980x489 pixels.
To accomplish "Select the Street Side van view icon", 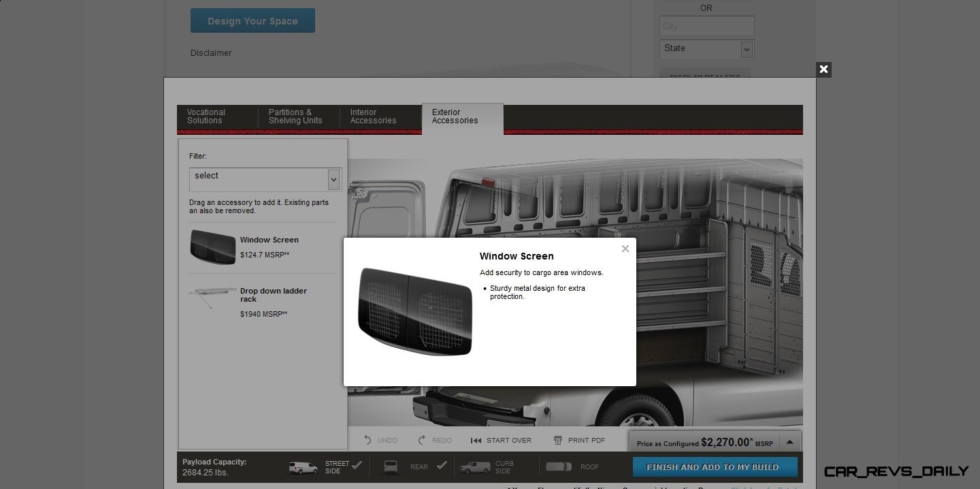I will (303, 467).
